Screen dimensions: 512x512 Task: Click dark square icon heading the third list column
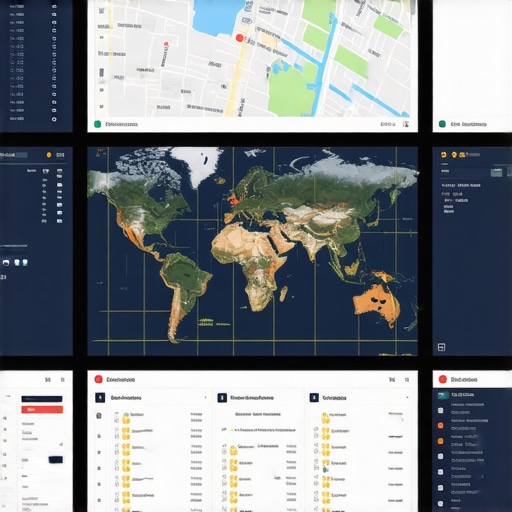coord(314,398)
